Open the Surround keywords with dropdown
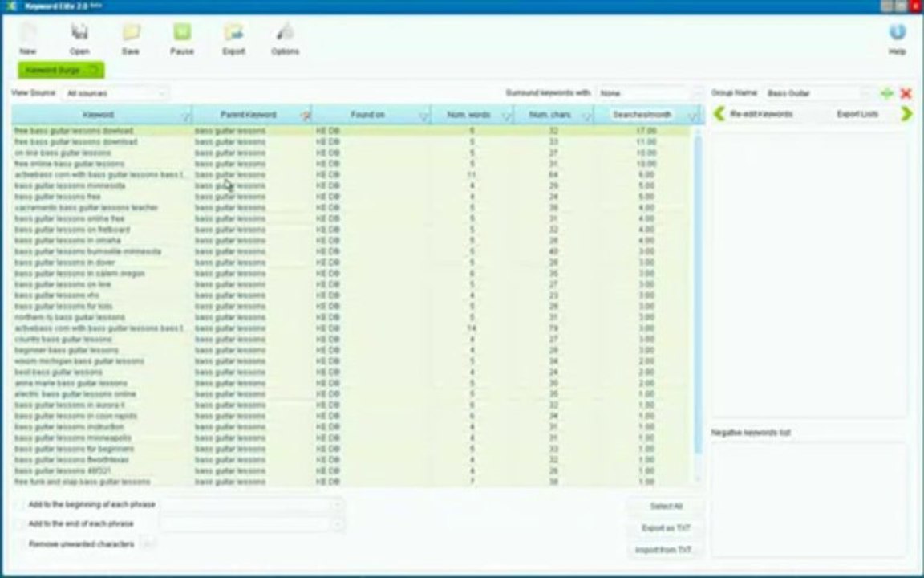The width and height of the screenshot is (924, 578). click(650, 93)
